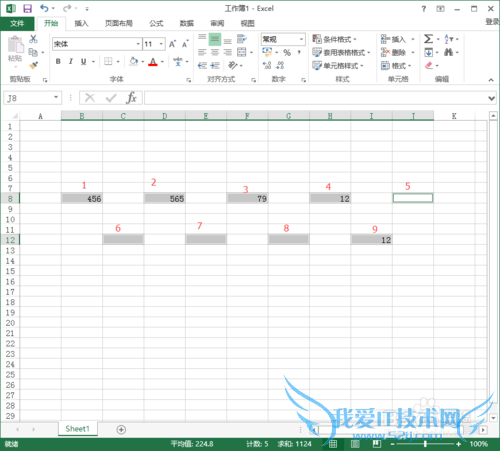The image size is (500, 451).
Task: Switch to the Formulas tab
Action: click(x=156, y=23)
